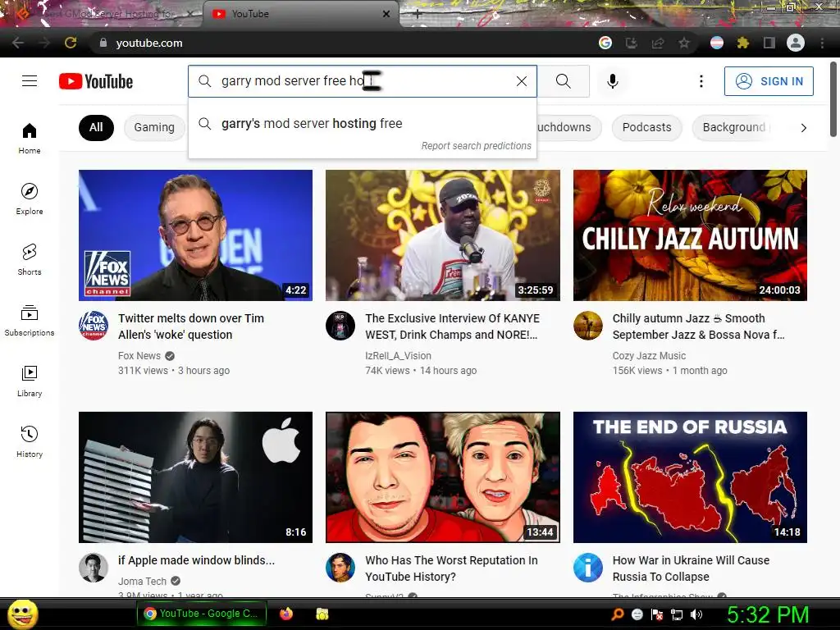Viewport: 840px width, 630px height.
Task: Open the Kanye West interview thumbnail
Action: point(442,235)
